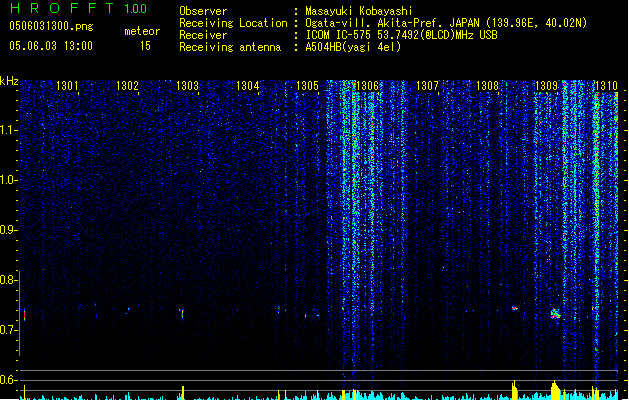Click the 1.1 kHz axis label
The height and width of the screenshot is (400, 629).
pos(8,130)
